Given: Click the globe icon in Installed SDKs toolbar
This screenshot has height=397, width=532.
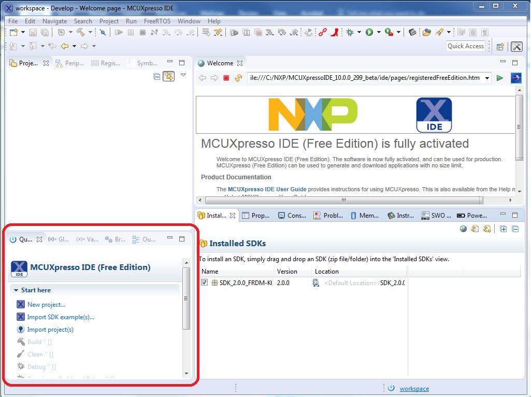Looking at the screenshot, I should 463,229.
